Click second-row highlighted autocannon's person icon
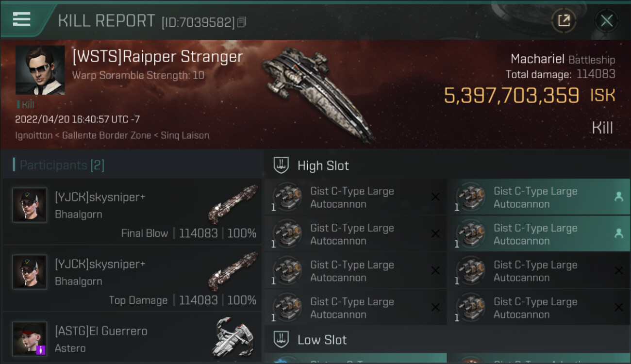The width and height of the screenshot is (631, 364). point(618,233)
